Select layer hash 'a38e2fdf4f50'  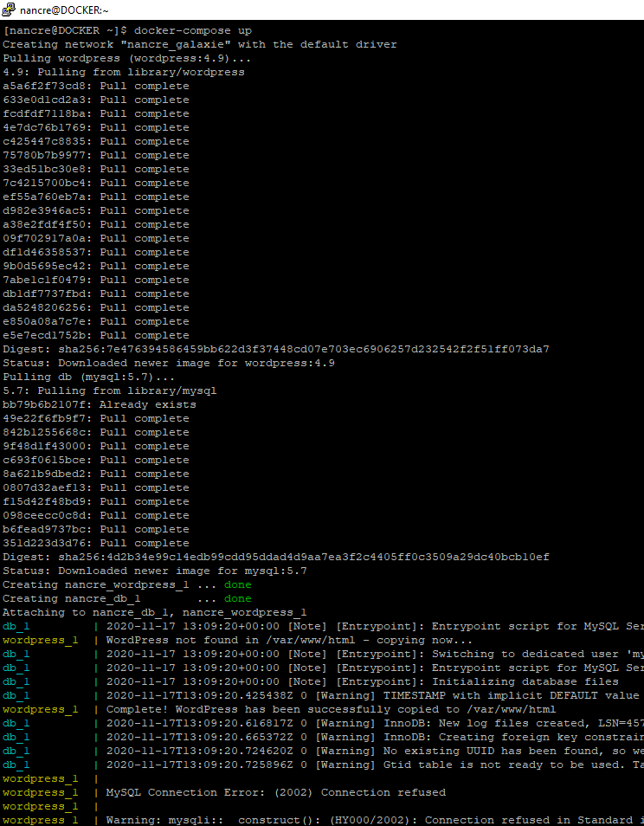tap(43, 224)
